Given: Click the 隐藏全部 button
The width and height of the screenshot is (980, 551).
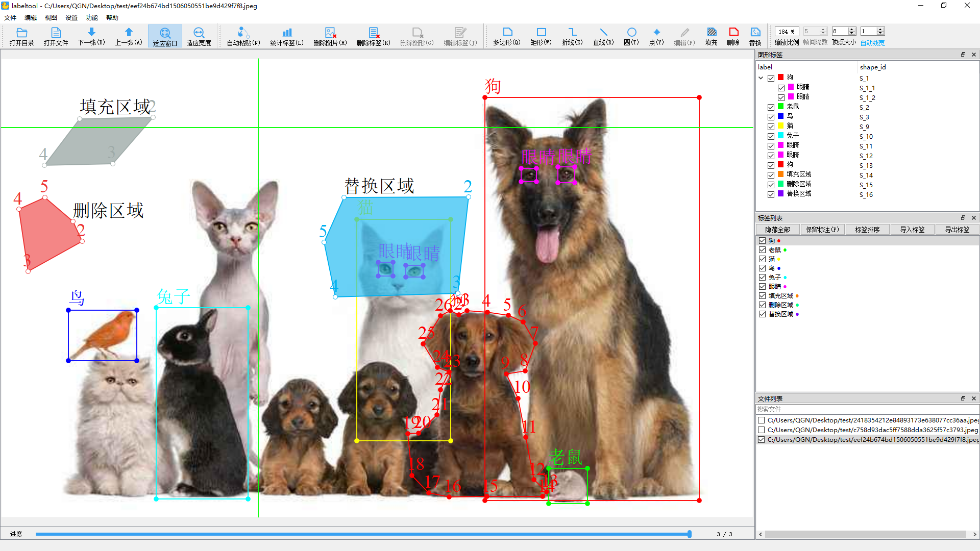Looking at the screenshot, I should pyautogui.click(x=777, y=230).
